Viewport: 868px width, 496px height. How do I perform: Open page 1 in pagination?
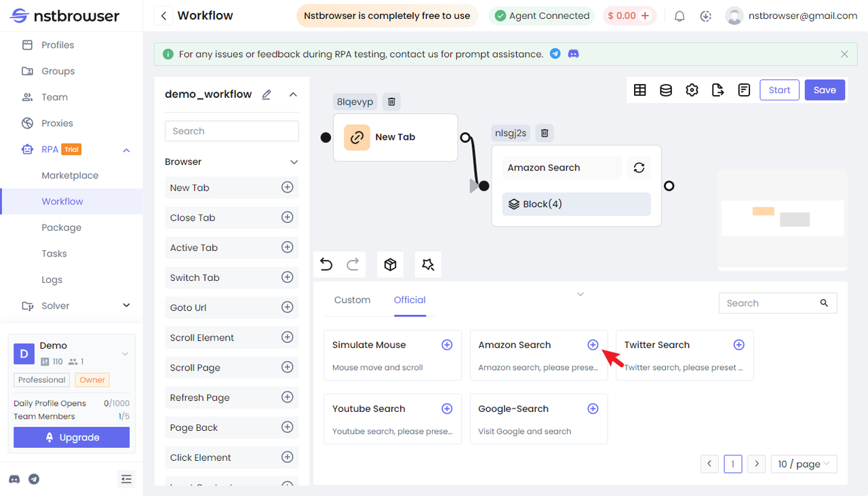pos(733,464)
